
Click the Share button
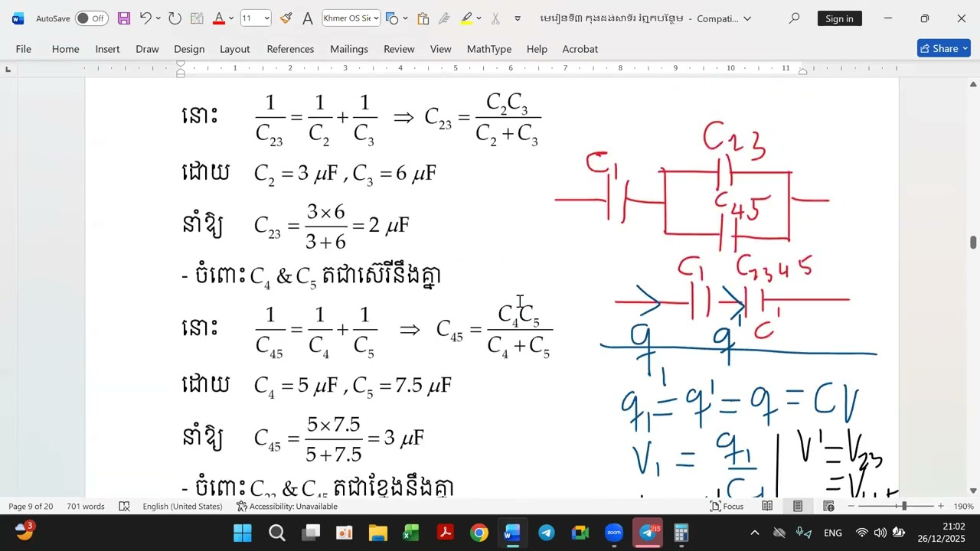click(944, 48)
